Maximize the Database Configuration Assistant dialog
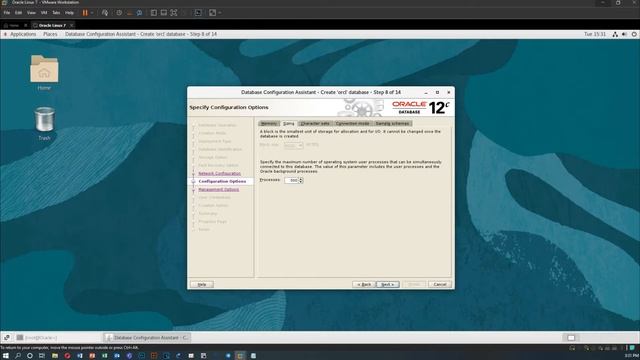 [x=437, y=93]
